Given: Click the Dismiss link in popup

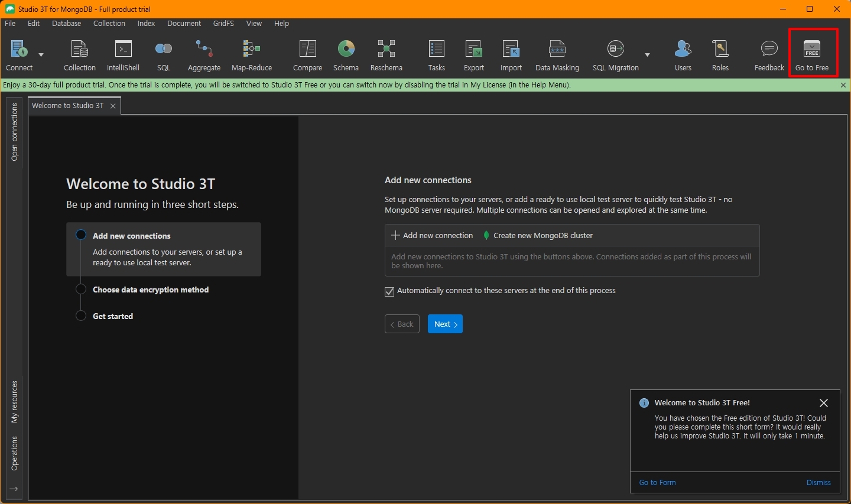Looking at the screenshot, I should (818, 483).
